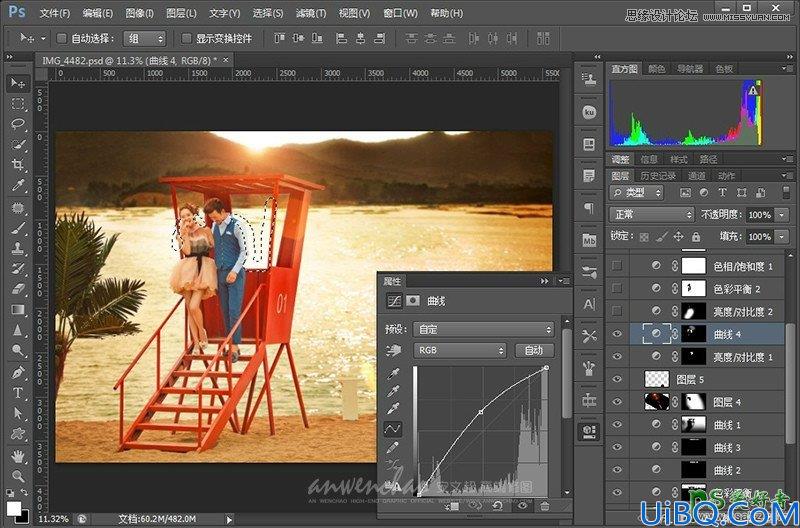Select the Zoom tool
This screenshot has width=800, height=528.
pos(18,475)
